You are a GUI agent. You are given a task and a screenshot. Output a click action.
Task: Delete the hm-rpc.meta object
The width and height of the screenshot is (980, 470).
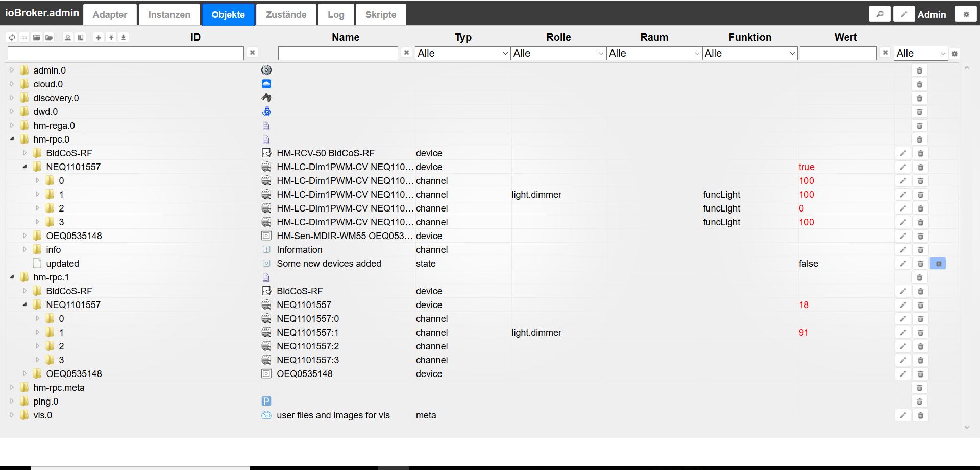tap(919, 388)
